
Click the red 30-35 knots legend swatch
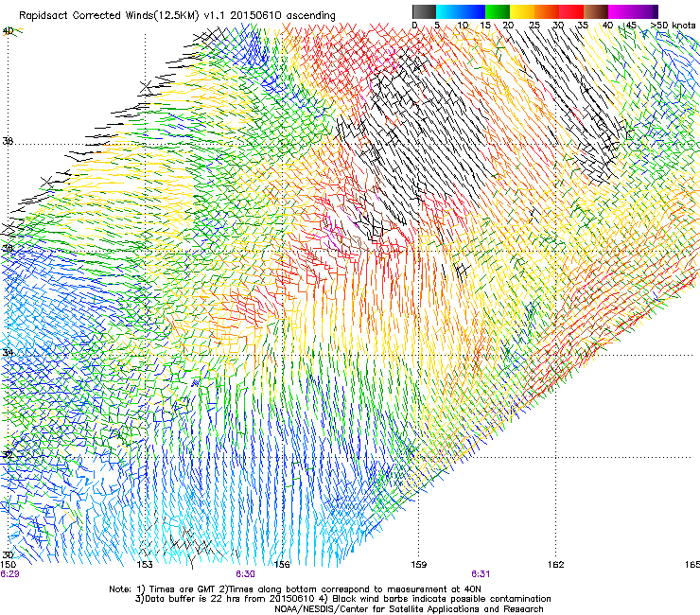(571, 11)
